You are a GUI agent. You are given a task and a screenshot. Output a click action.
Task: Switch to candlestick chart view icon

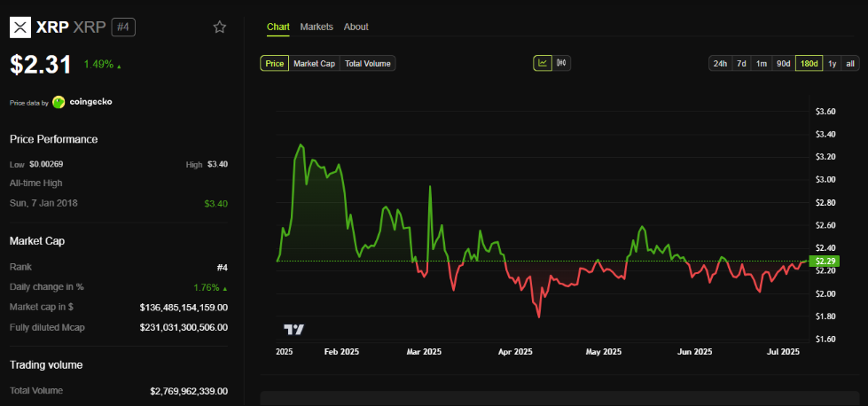pyautogui.click(x=561, y=63)
